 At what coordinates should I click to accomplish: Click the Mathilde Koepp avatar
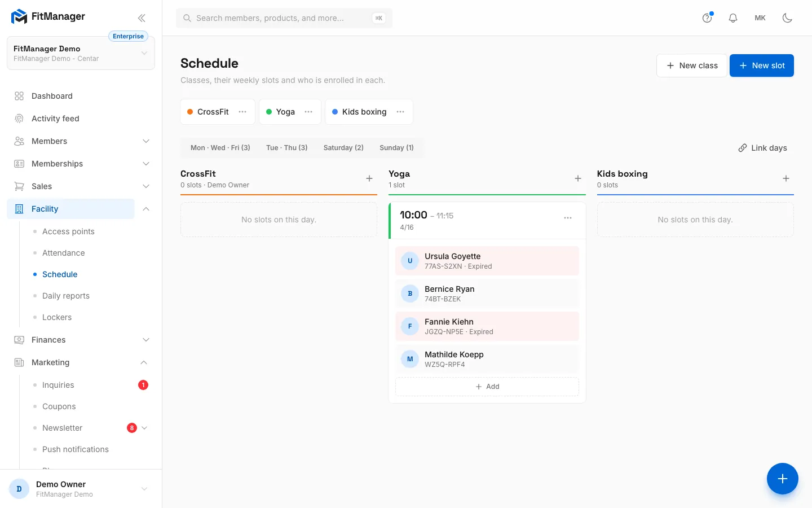(410, 359)
